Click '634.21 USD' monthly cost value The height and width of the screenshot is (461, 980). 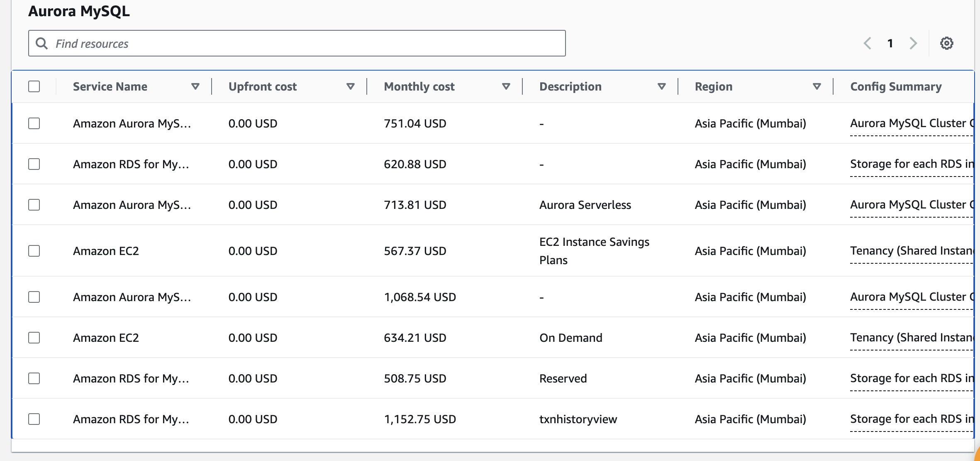point(415,338)
